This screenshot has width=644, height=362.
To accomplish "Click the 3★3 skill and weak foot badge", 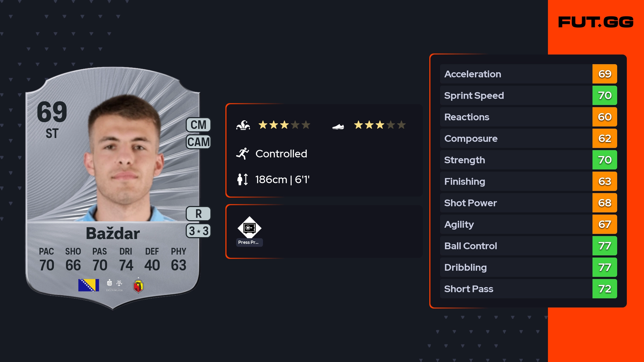I will pos(198,231).
